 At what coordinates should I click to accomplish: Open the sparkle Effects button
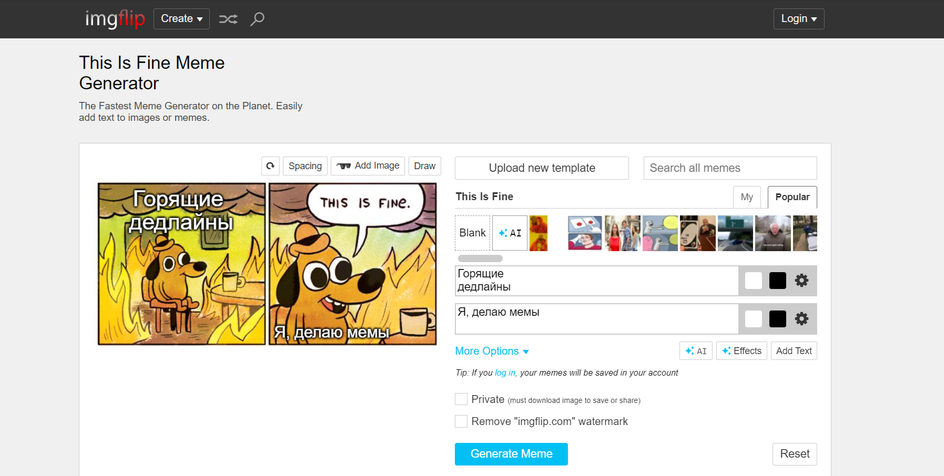point(741,351)
